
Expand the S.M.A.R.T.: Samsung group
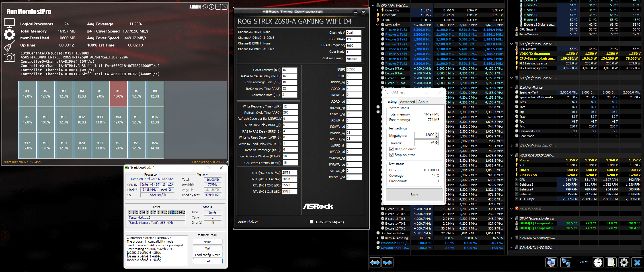click(512, 238)
